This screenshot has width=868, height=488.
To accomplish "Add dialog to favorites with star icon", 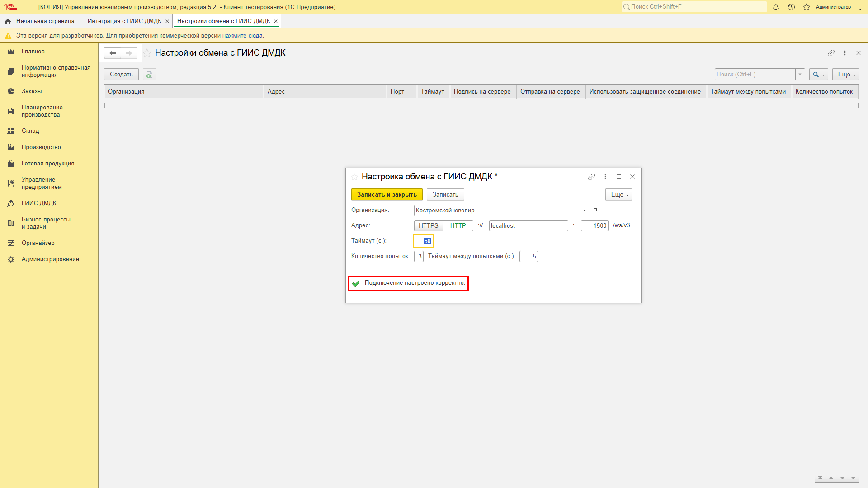I will [354, 177].
